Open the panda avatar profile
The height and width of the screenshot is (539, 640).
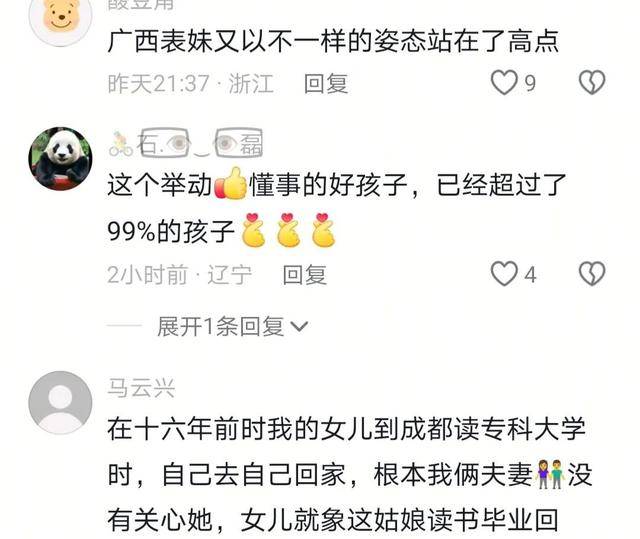pos(60,158)
